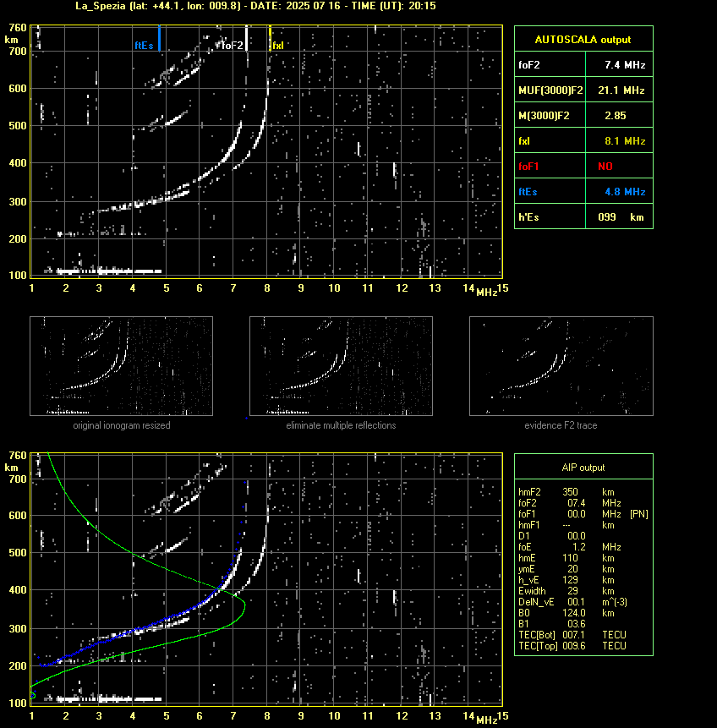Select the hmE value '110' km
717x728 pixels.
click(570, 558)
